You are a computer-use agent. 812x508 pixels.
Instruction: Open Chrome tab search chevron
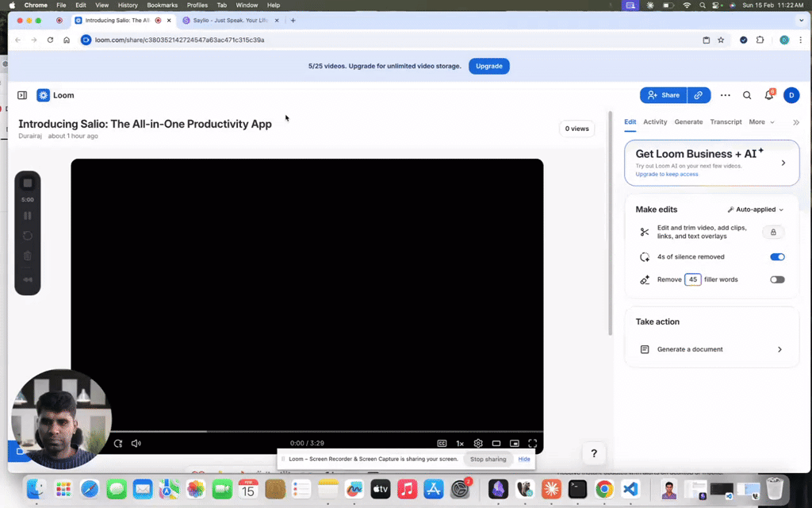click(801, 20)
